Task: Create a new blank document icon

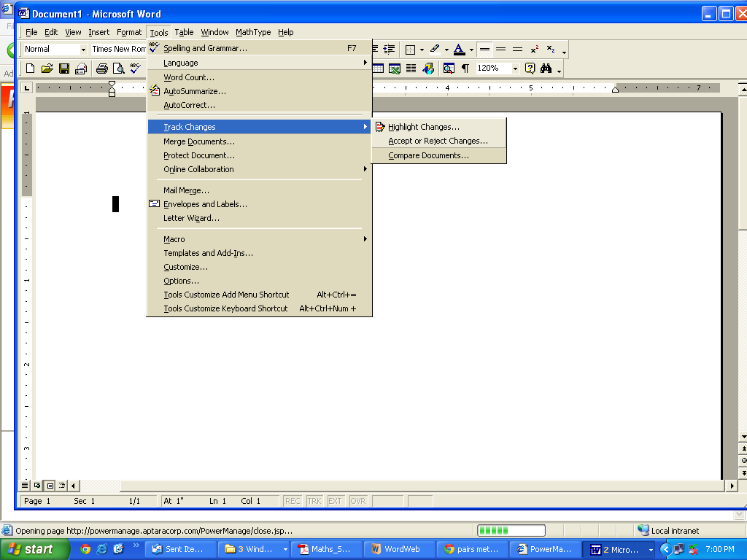Action: coord(30,69)
